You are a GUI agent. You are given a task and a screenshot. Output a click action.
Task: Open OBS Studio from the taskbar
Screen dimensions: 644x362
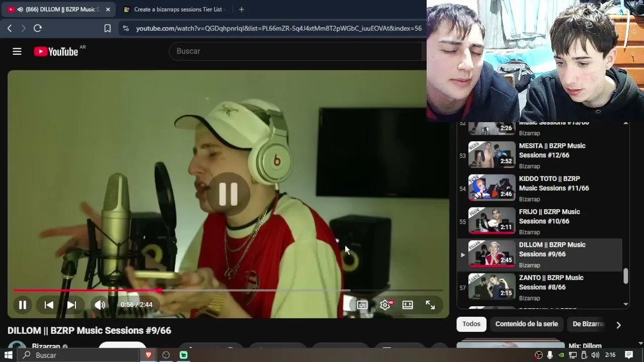click(x=166, y=355)
